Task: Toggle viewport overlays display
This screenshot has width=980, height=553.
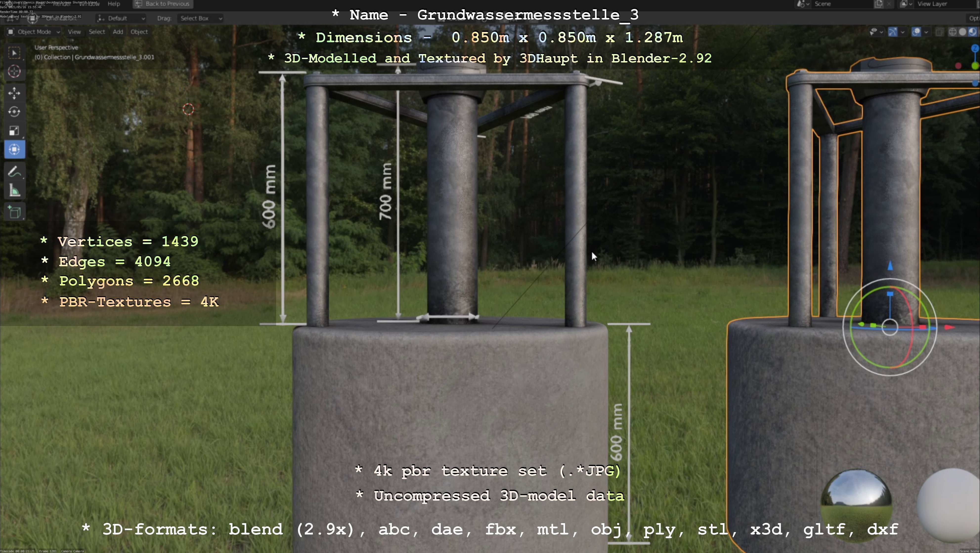Action: [916, 32]
